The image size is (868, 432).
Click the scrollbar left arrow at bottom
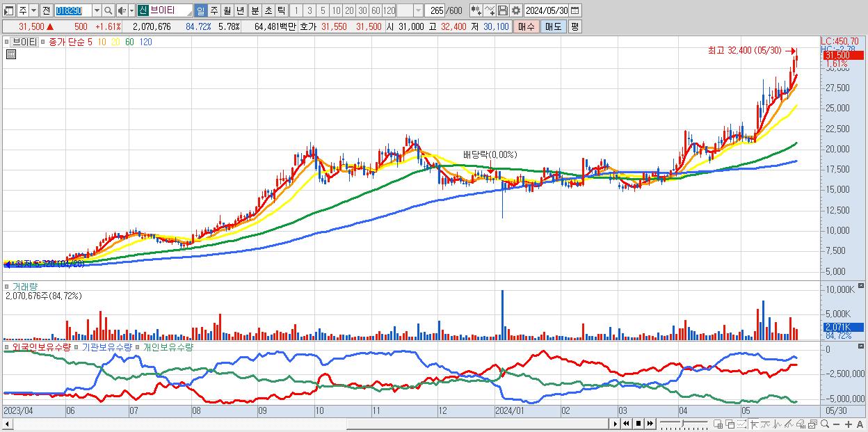click(7, 424)
